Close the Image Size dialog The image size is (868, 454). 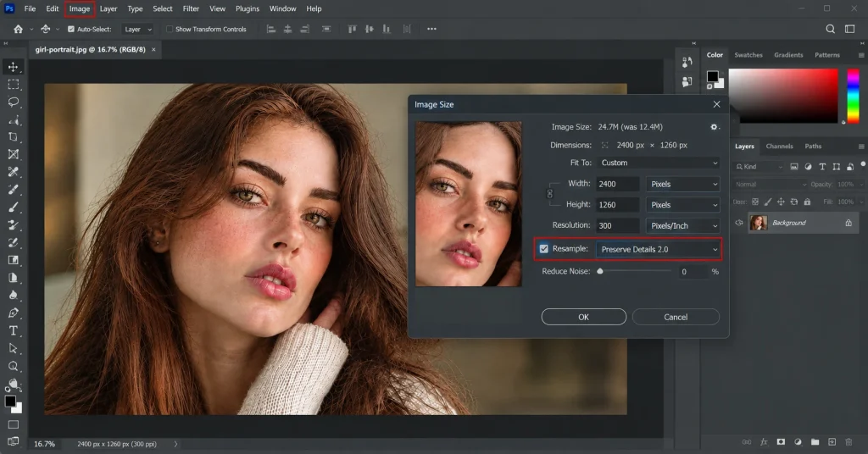pyautogui.click(x=717, y=104)
